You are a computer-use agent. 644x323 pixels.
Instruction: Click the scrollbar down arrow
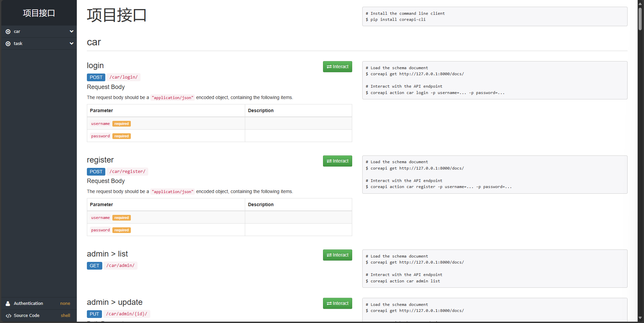(x=640, y=318)
